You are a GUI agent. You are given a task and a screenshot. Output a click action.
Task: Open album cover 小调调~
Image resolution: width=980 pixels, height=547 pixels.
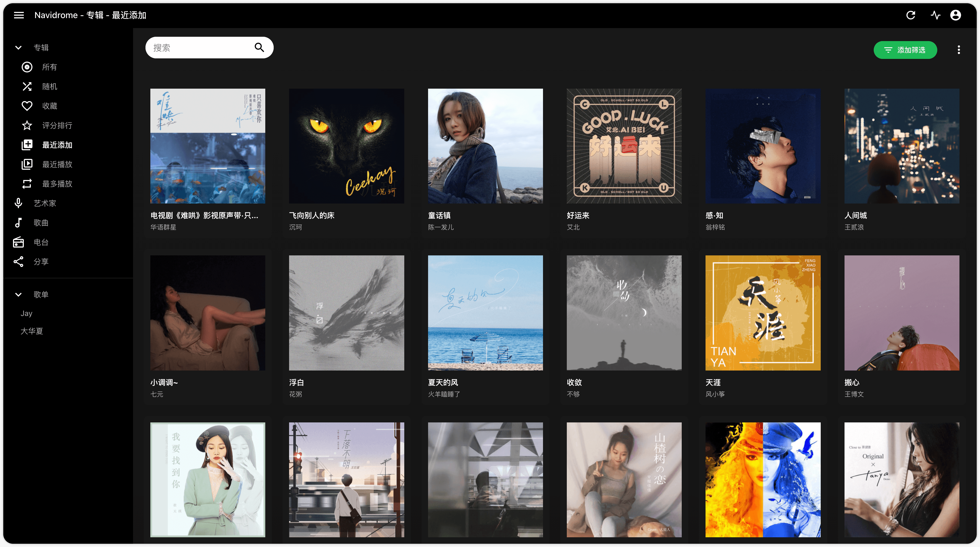click(208, 313)
